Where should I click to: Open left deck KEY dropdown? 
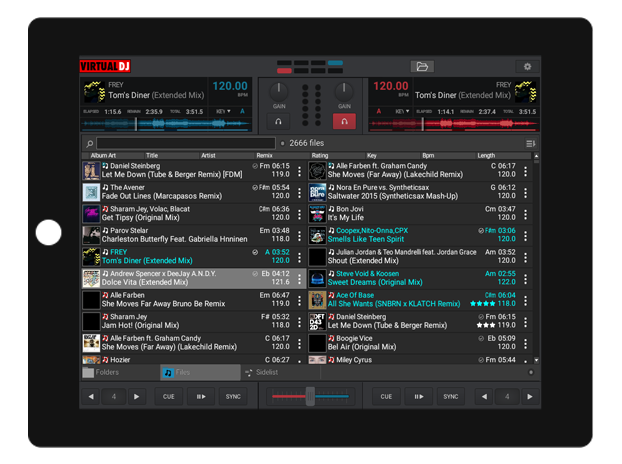[x=223, y=111]
